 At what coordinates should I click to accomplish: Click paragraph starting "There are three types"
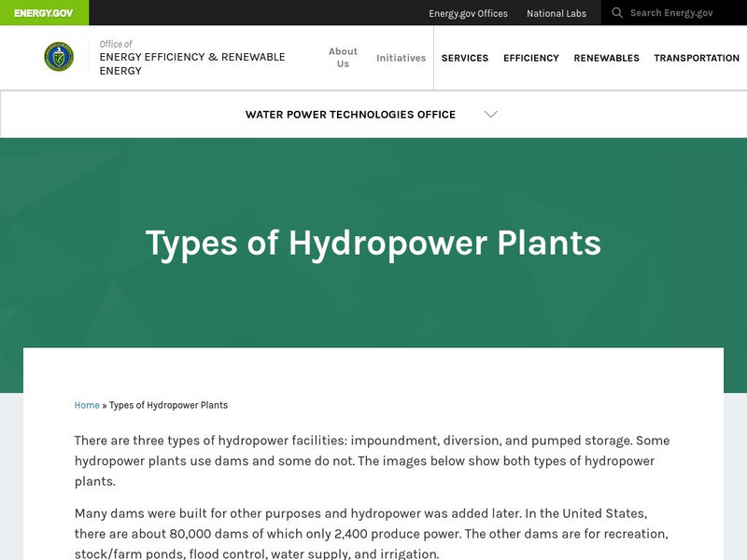pyautogui.click(x=372, y=461)
